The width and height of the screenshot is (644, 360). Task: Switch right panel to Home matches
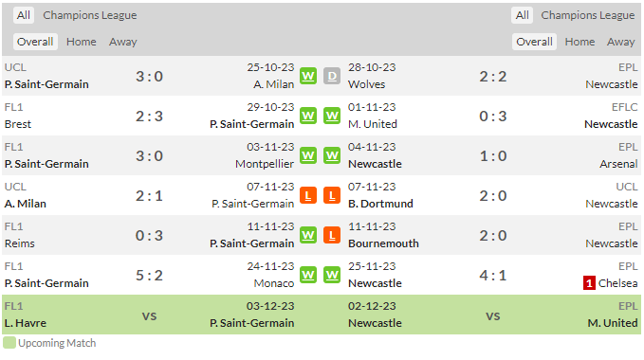pos(580,42)
